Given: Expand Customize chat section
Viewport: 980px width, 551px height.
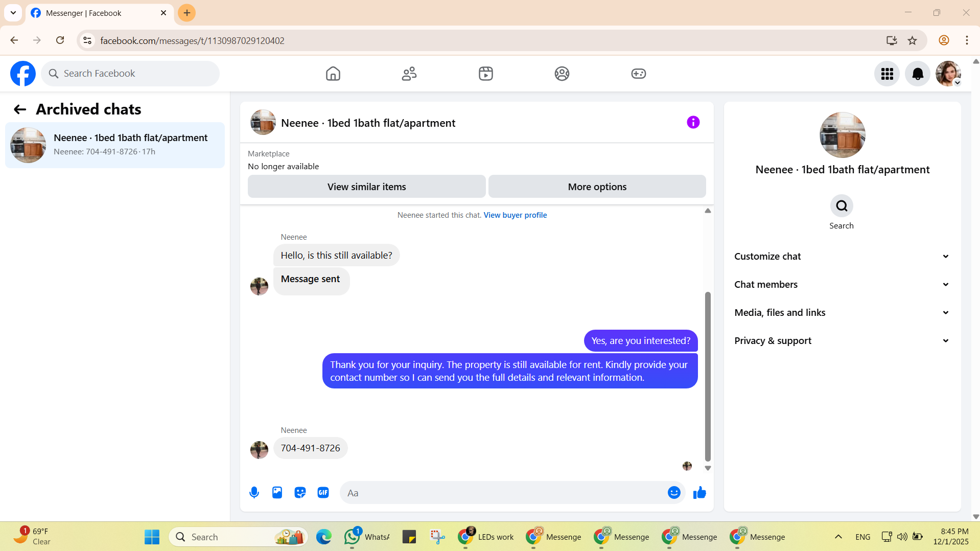Looking at the screenshot, I should (x=842, y=257).
